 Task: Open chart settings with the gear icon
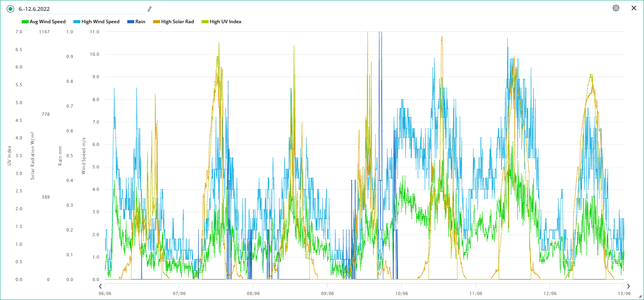pos(616,8)
